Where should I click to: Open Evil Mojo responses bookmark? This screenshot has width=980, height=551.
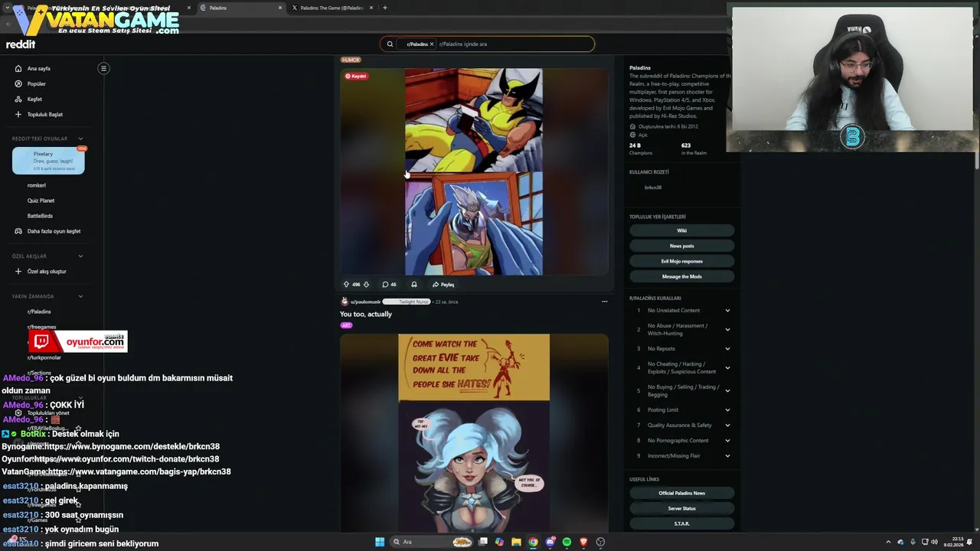[681, 261]
